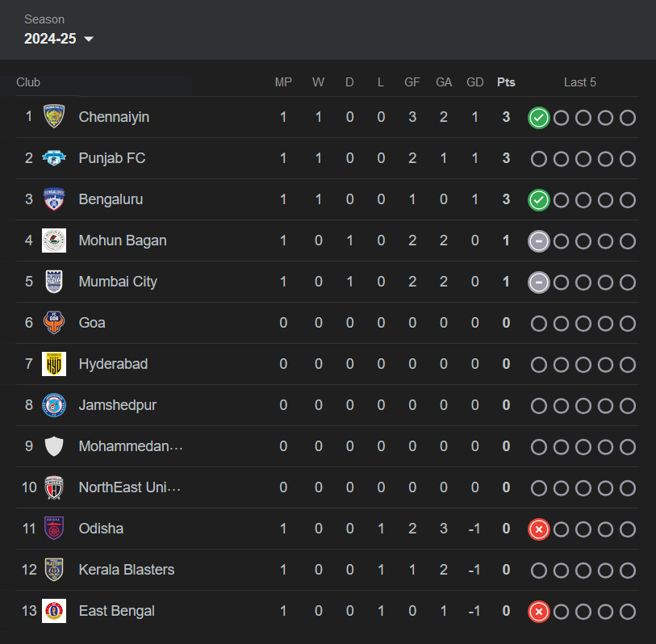Click the East Bengal club crest
Screen dimensions: 656x644
pos(54,611)
